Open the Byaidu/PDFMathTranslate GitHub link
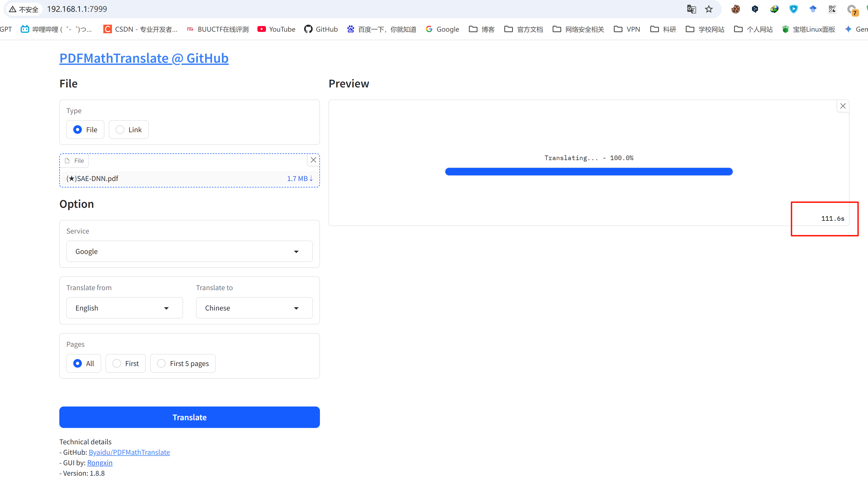868x495 pixels. coord(129,452)
